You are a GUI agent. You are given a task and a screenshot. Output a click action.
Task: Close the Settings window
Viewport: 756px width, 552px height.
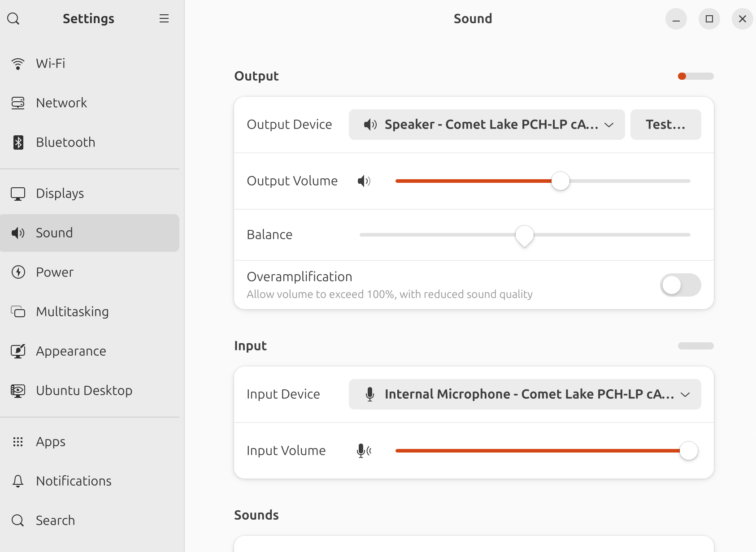tap(743, 19)
